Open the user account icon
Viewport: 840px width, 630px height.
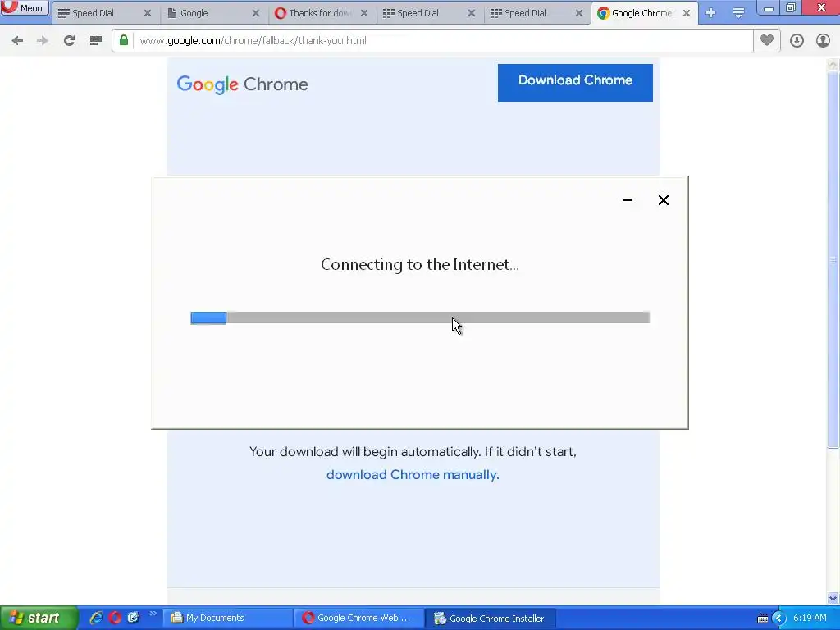(x=823, y=41)
